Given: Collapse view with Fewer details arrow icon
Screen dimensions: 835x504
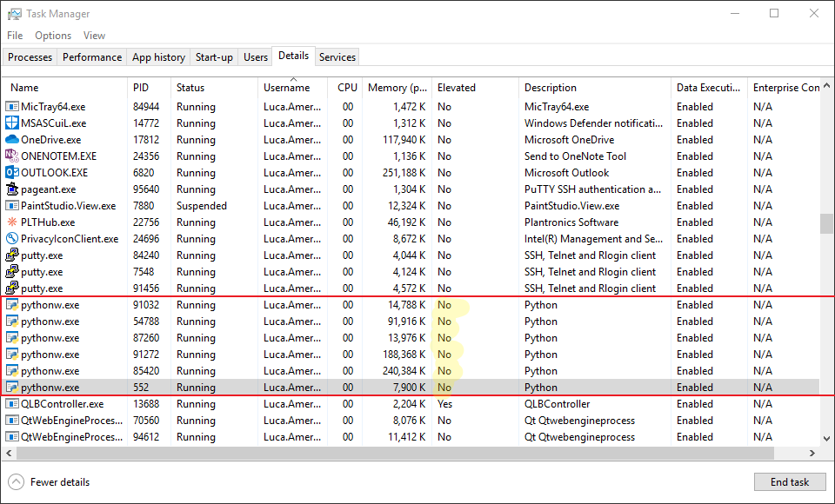Looking at the screenshot, I should pos(16,482).
